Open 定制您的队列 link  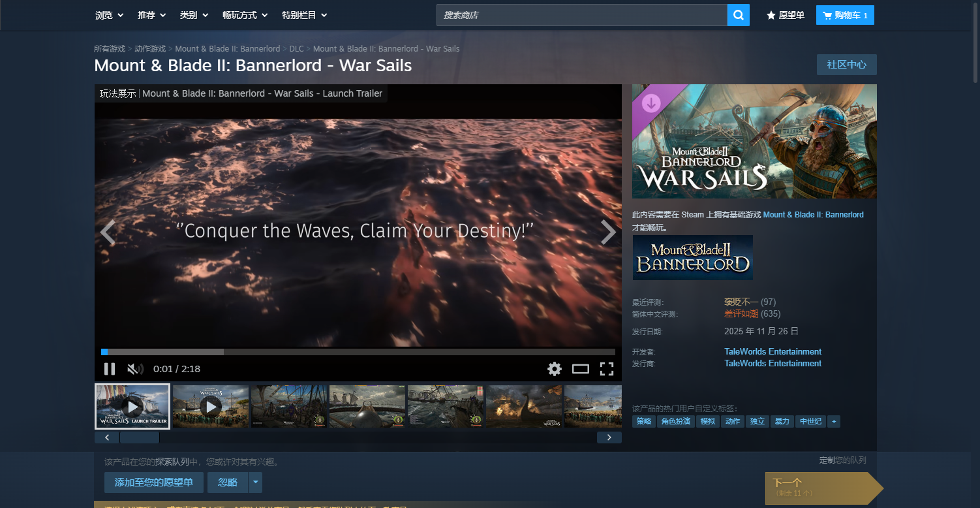coord(843,460)
